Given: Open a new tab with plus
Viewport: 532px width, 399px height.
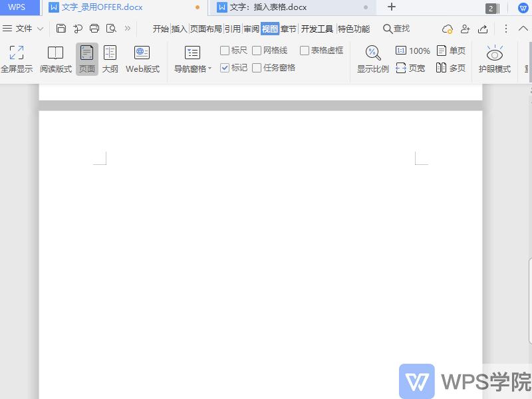Looking at the screenshot, I should pos(392,7).
